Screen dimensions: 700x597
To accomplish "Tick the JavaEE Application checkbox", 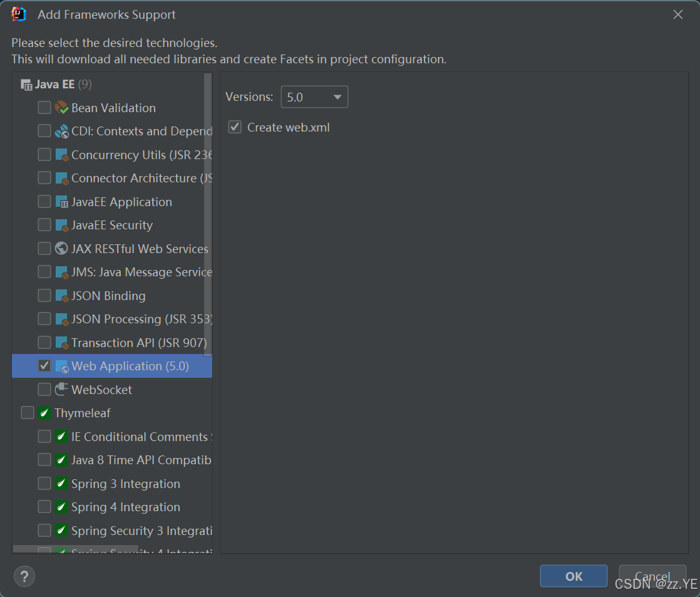I will coord(44,201).
